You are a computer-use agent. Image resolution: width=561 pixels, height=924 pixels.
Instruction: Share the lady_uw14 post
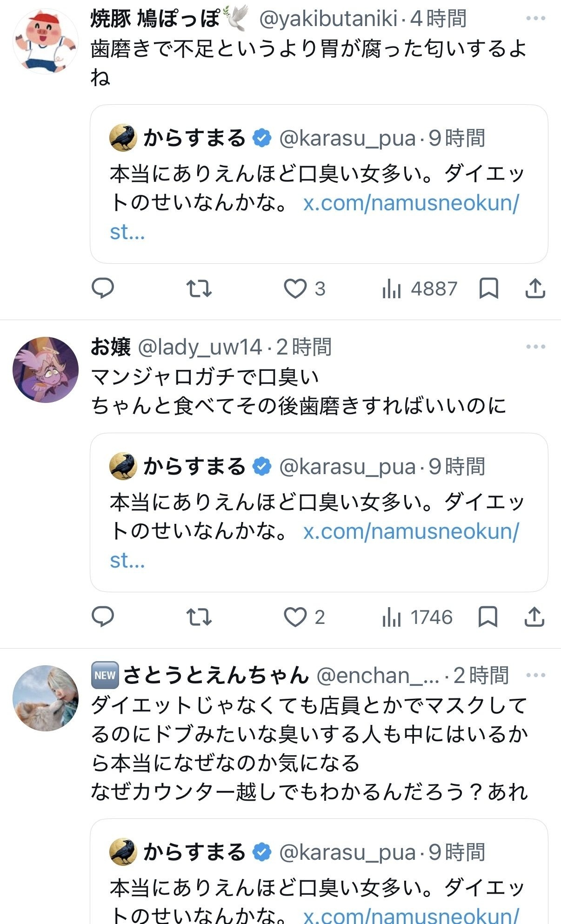click(534, 617)
